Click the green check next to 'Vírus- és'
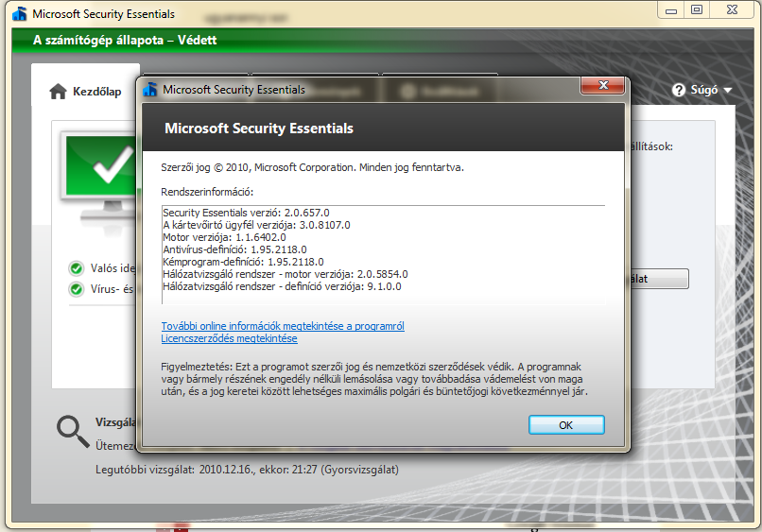The width and height of the screenshot is (762, 532). tap(76, 289)
